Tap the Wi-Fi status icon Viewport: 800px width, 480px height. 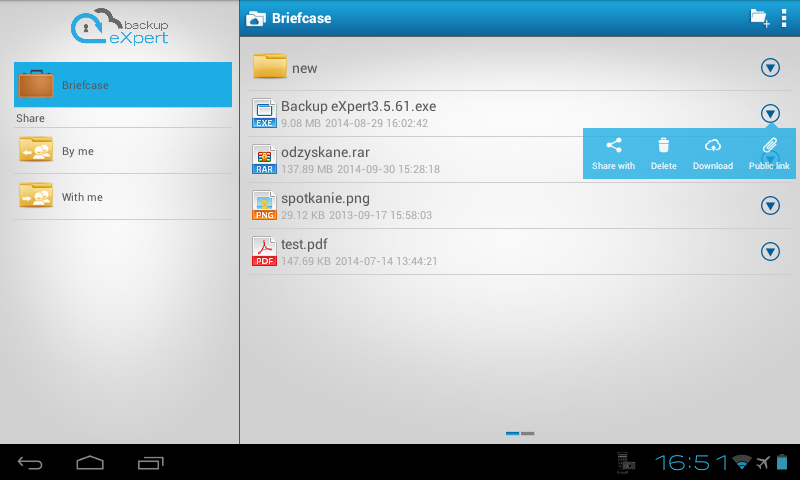click(x=741, y=463)
